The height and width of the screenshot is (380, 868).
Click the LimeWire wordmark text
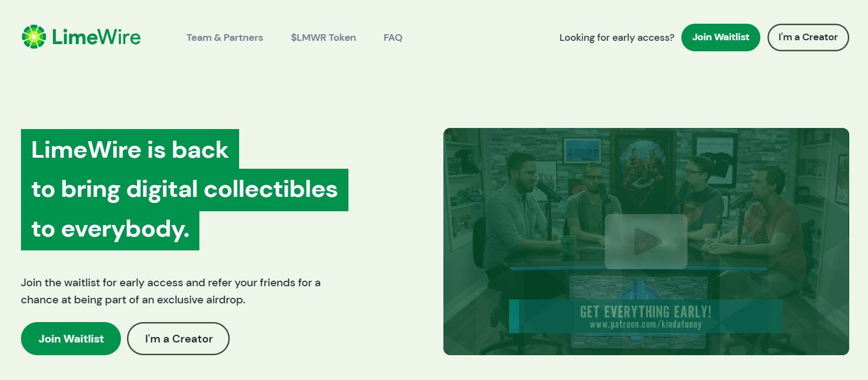96,37
